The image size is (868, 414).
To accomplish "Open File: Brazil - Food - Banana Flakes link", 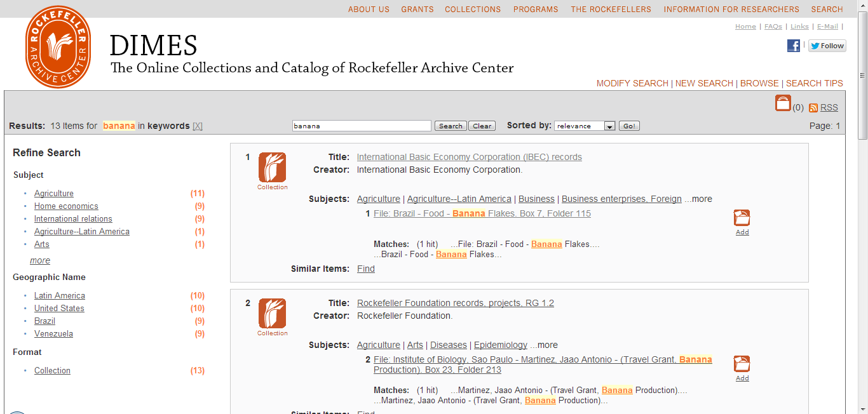I will coord(482,213).
